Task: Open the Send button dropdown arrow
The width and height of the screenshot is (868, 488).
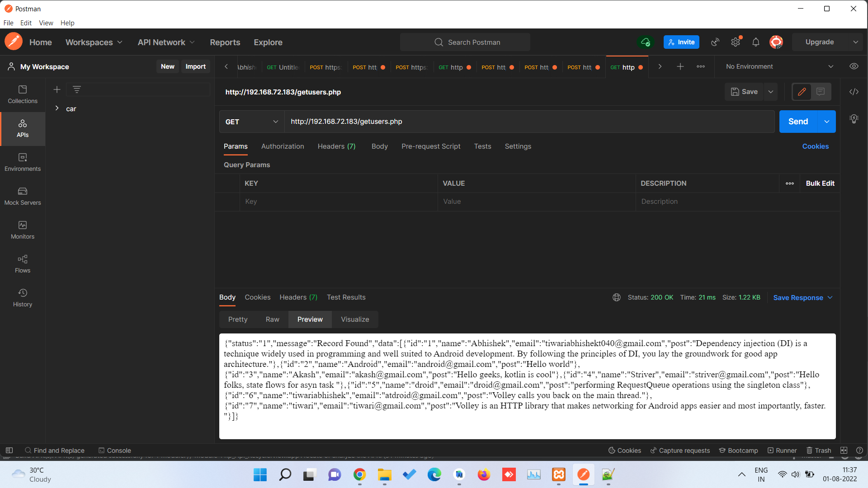Action: click(827, 122)
